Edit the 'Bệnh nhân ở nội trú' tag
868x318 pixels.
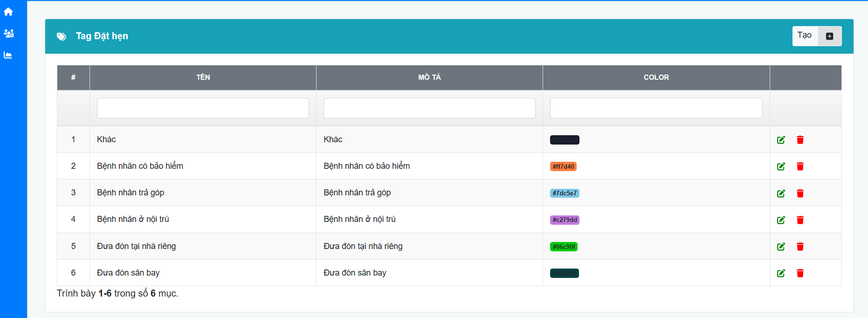point(781,220)
